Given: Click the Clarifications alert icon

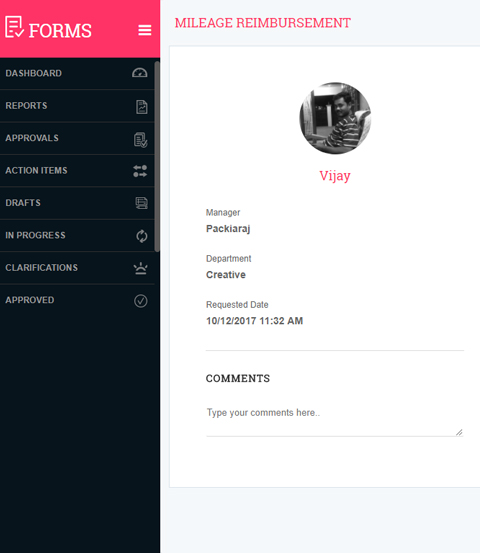Looking at the screenshot, I should click(x=140, y=268).
